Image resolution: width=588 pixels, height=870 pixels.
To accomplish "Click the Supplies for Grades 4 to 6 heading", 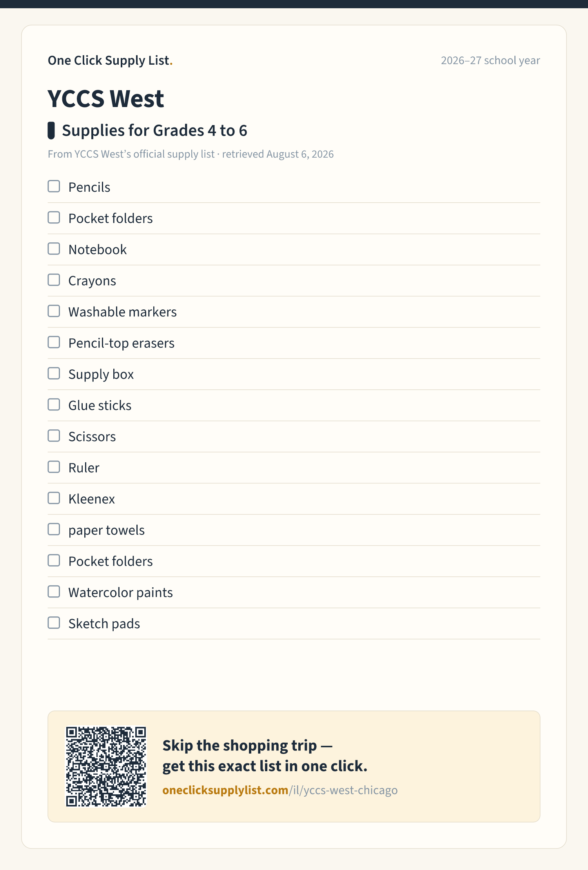I will (154, 131).
